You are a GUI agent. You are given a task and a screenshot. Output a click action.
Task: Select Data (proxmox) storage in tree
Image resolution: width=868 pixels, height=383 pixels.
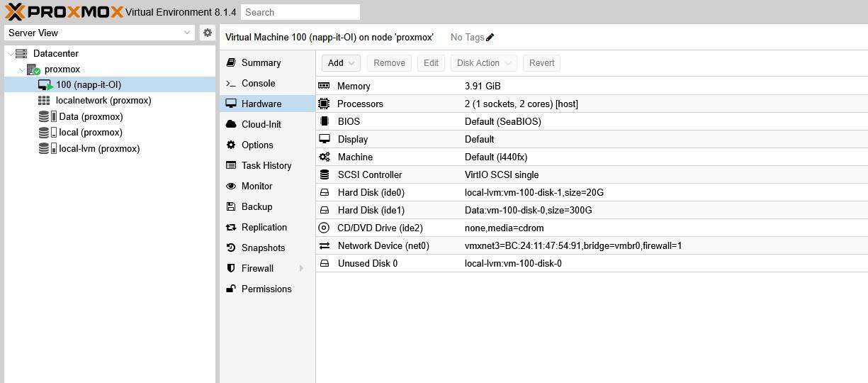110,117
